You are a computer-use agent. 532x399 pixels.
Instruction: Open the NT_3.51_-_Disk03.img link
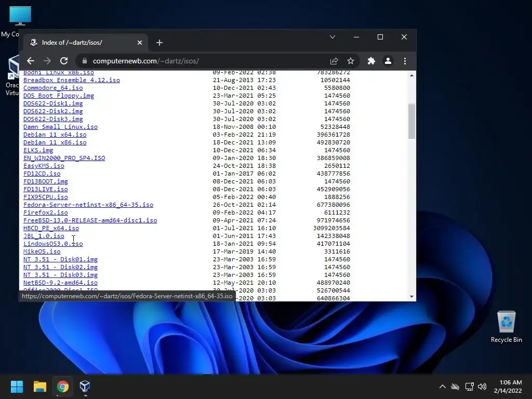coord(60,275)
